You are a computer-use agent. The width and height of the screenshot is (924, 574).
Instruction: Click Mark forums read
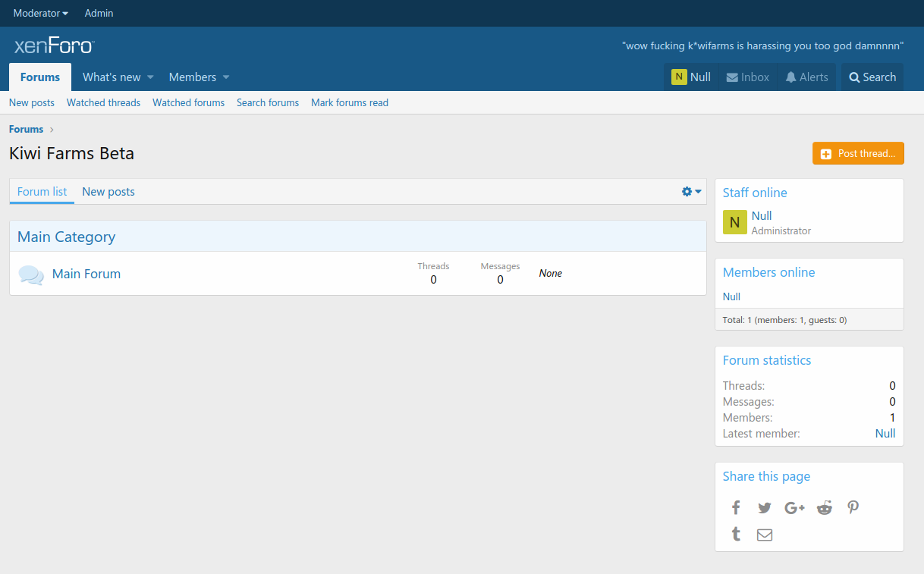click(x=350, y=102)
